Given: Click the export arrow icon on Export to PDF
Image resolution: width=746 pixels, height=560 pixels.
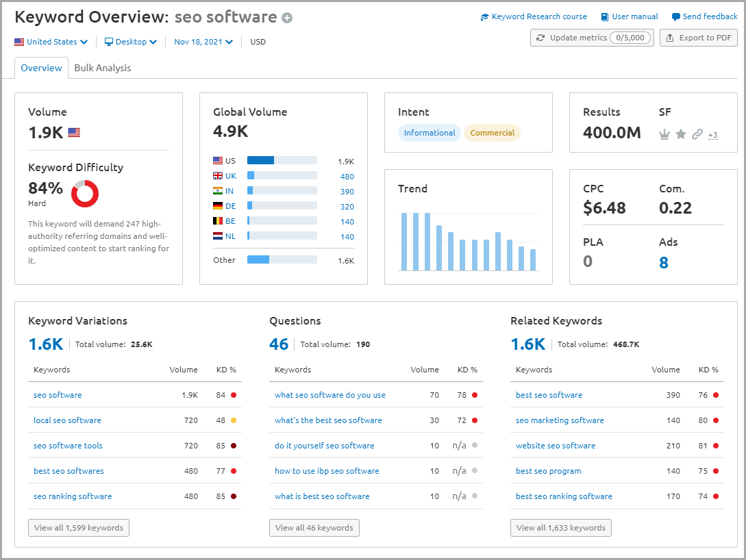Looking at the screenshot, I should tap(669, 38).
